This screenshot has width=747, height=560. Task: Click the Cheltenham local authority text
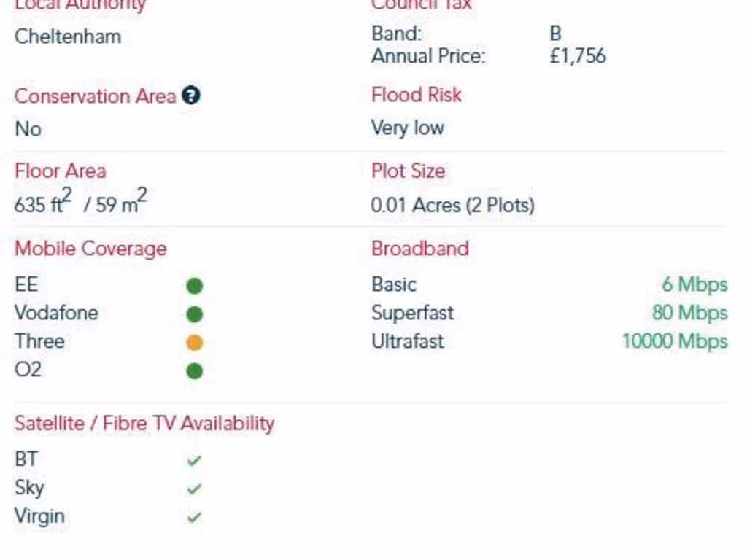68,36
